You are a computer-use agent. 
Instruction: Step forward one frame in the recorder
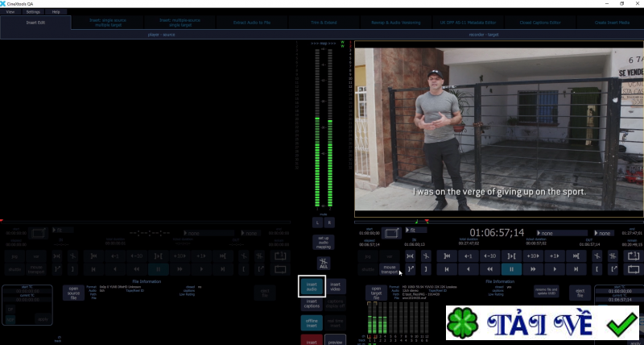pyautogui.click(x=555, y=256)
